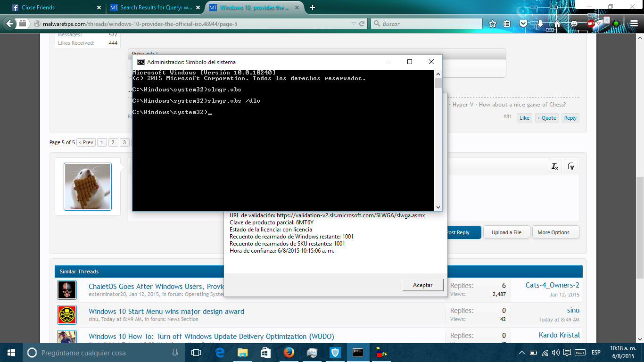Image resolution: width=644 pixels, height=362 pixels.
Task: Go to page 1 of the thread
Action: coord(102,142)
